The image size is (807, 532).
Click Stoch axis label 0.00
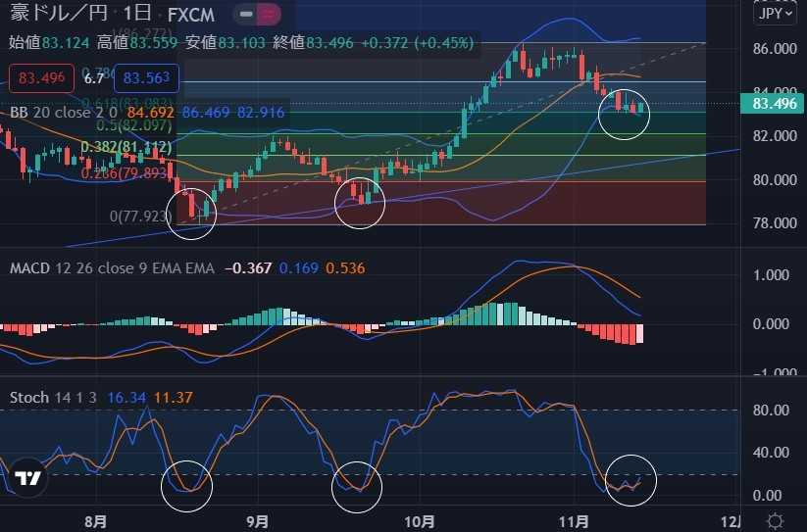coord(768,496)
